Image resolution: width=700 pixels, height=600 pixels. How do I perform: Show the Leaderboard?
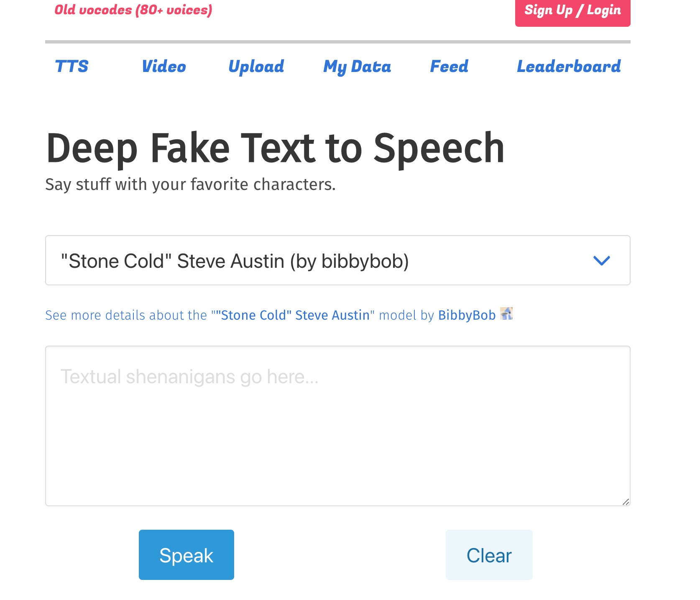pos(568,67)
